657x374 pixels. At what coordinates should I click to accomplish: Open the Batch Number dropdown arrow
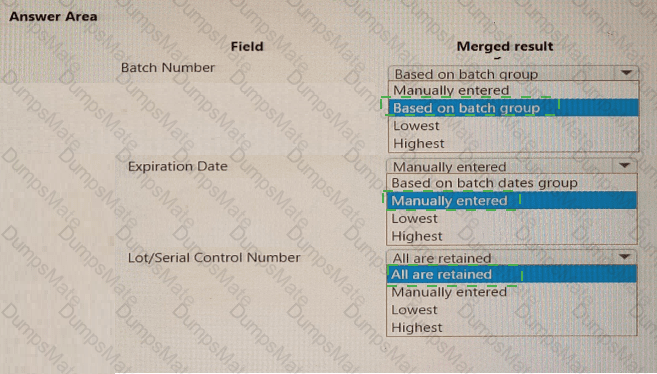626,73
